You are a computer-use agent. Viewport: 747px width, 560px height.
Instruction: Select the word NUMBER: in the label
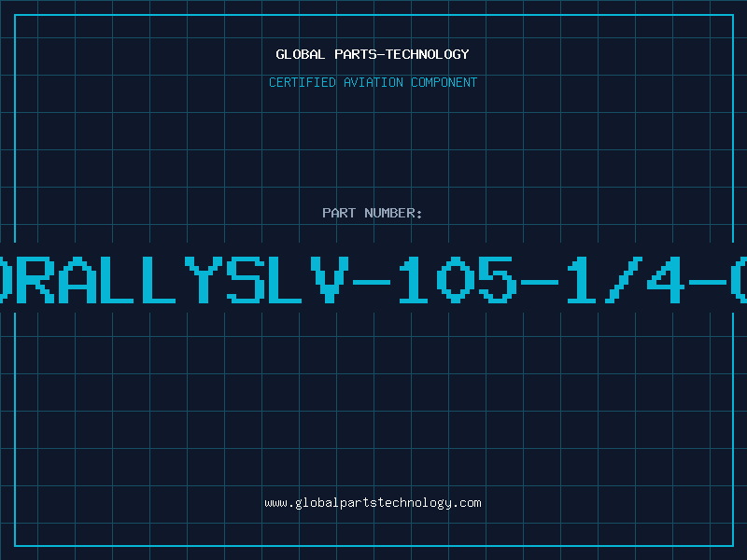click(393, 213)
